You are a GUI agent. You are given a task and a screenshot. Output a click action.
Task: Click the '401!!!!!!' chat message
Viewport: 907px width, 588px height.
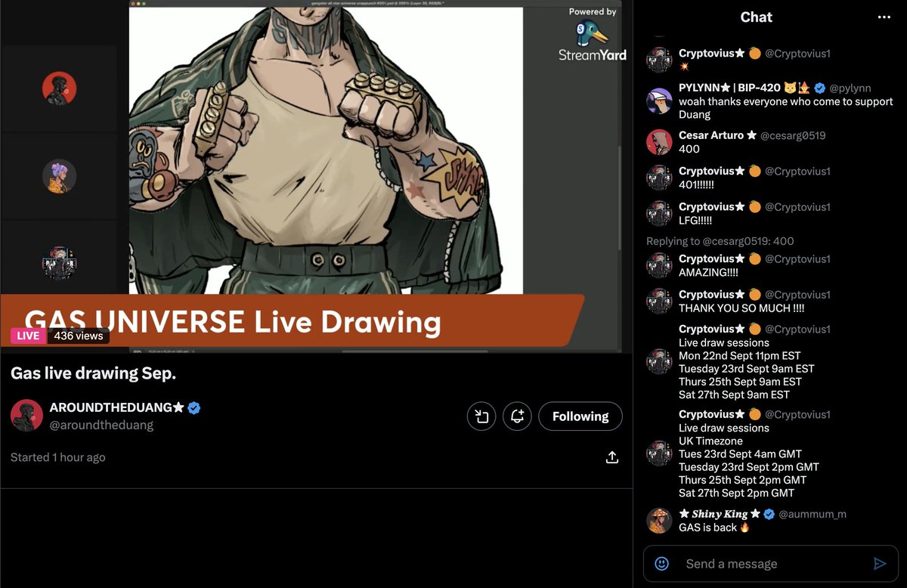tap(696, 184)
